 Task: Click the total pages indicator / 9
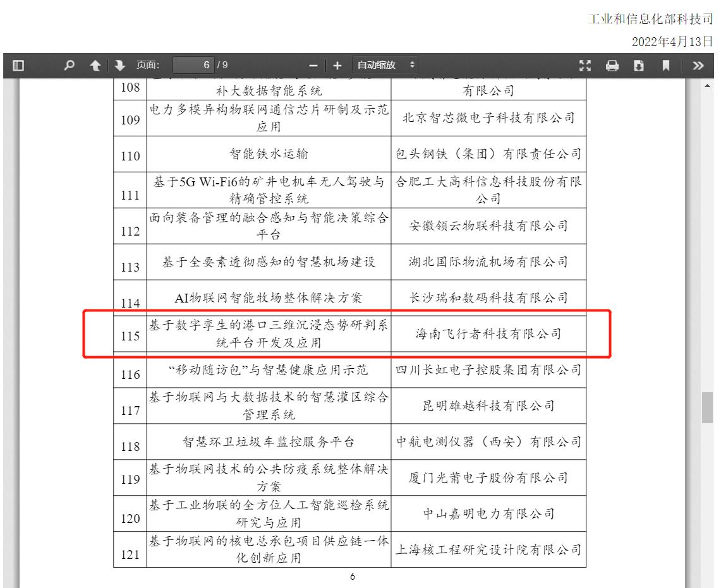[222, 65]
